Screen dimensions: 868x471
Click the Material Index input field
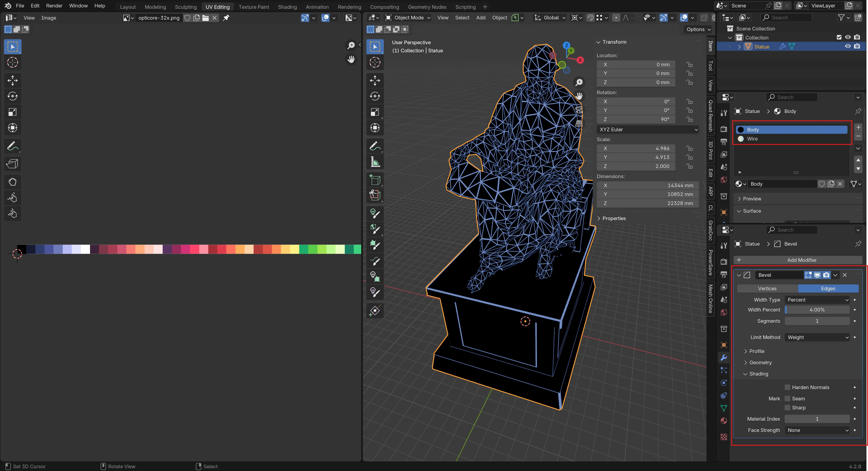(x=817, y=419)
